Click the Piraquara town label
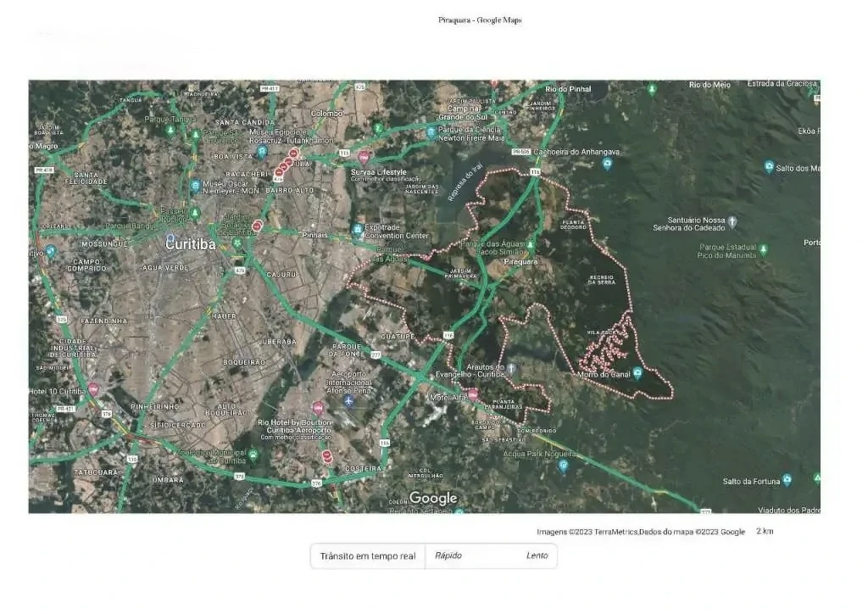The image size is (868, 614). pos(521,261)
